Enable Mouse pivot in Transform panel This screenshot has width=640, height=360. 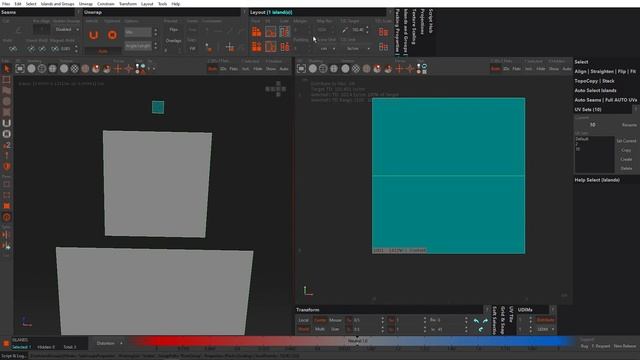coord(335,320)
